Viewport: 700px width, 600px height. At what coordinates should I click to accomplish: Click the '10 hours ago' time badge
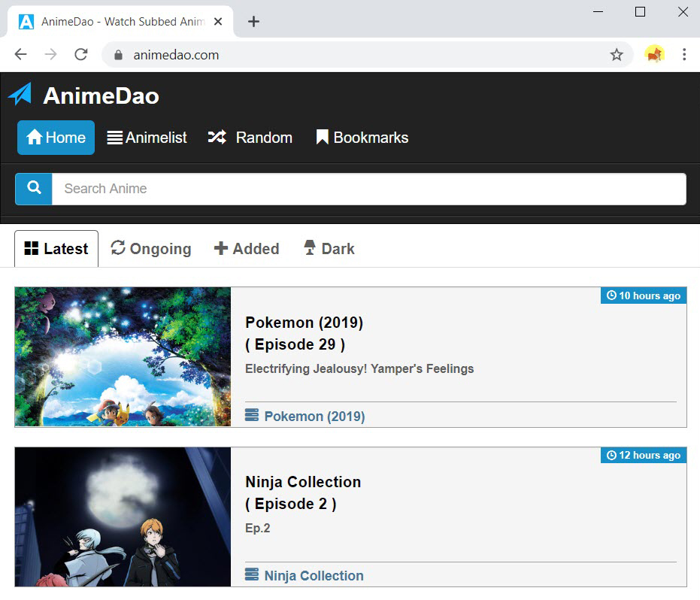click(x=644, y=295)
